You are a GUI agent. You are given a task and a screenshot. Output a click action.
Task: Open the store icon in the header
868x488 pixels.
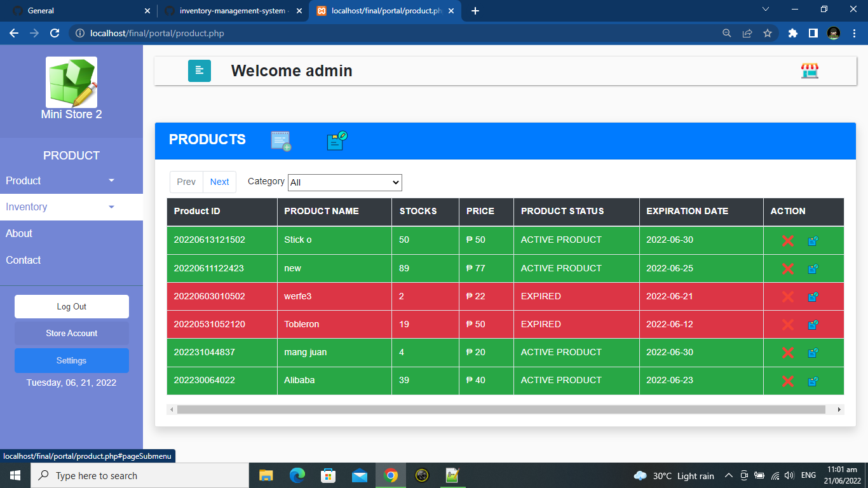tap(810, 71)
